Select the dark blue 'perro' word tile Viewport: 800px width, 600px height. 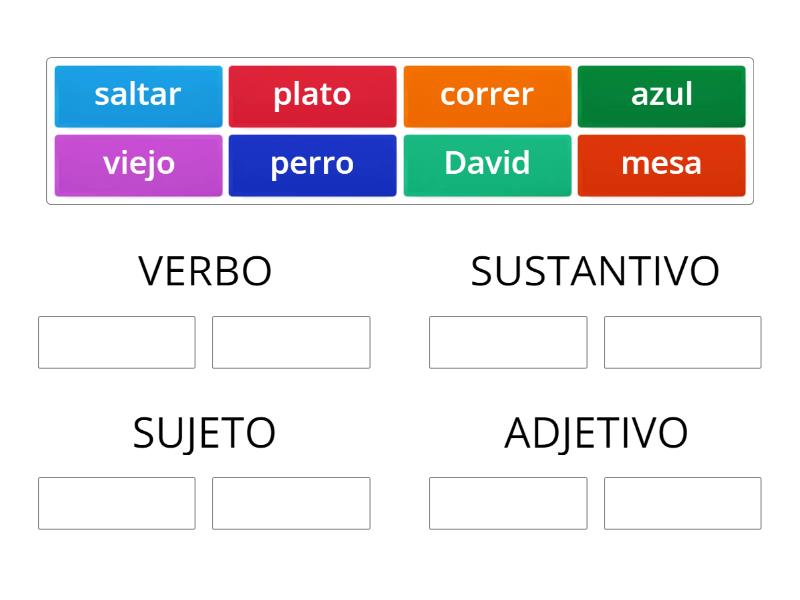[313, 163]
